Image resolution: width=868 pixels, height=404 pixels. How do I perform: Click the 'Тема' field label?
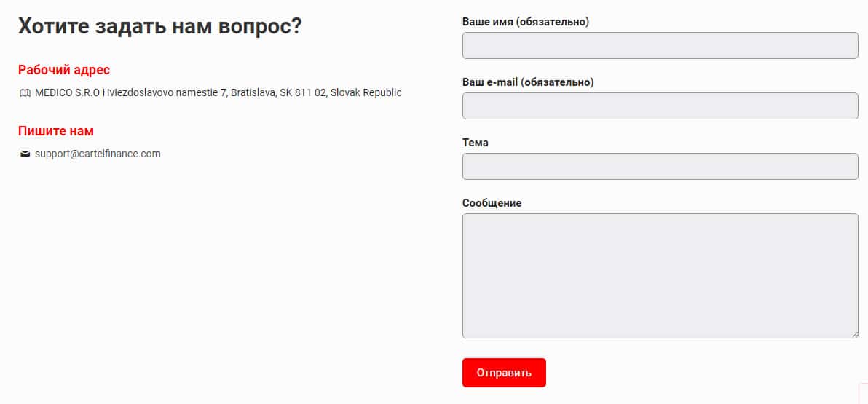(475, 143)
